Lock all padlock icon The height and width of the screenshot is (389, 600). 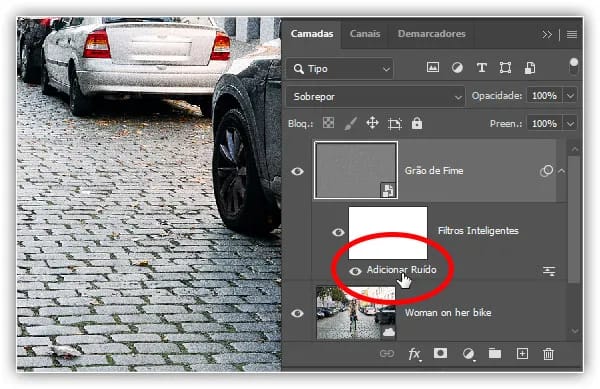click(x=417, y=123)
